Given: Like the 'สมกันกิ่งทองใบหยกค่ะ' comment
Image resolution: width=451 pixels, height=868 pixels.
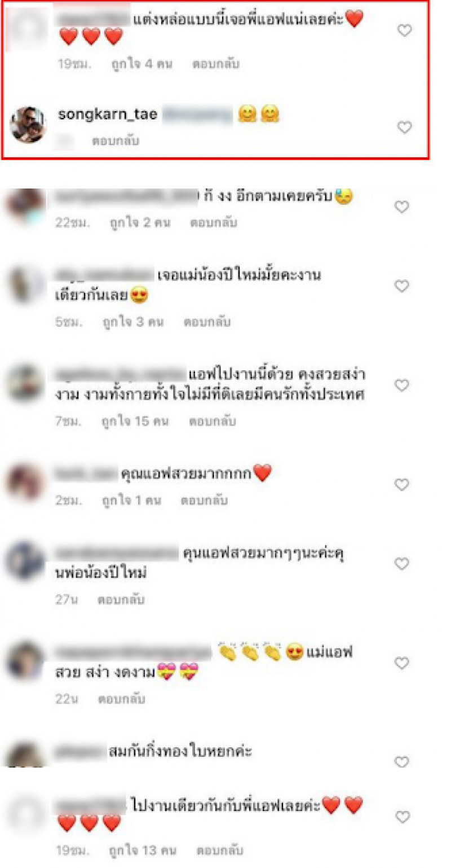Looking at the screenshot, I should point(401,762).
